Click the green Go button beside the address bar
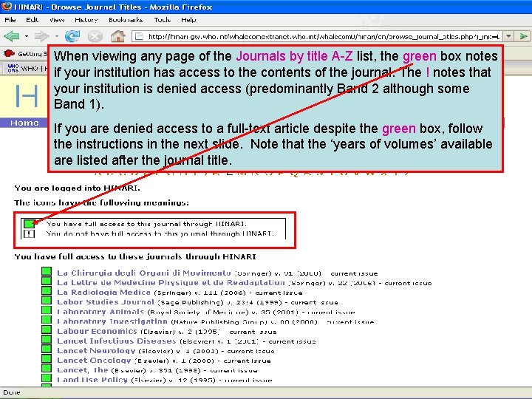 523,36
